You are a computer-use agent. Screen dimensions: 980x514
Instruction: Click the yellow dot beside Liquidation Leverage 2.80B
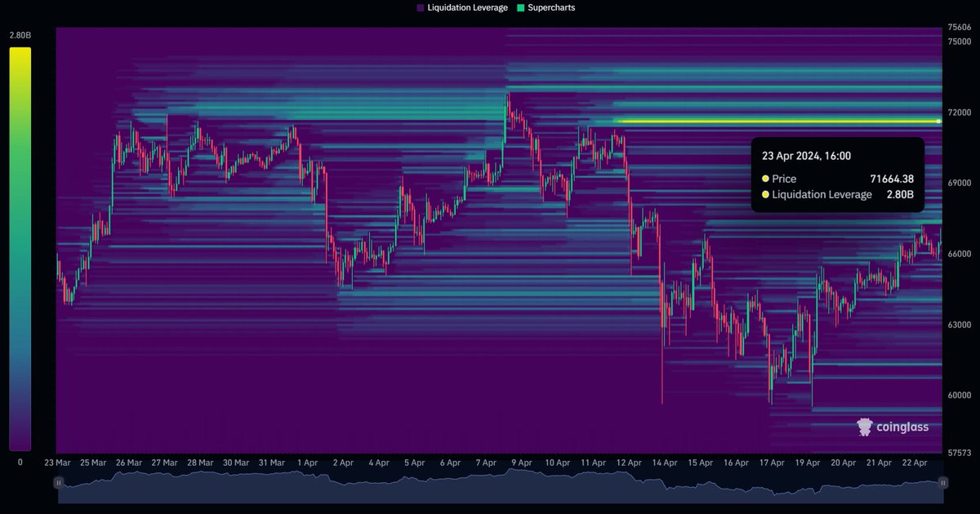click(765, 194)
